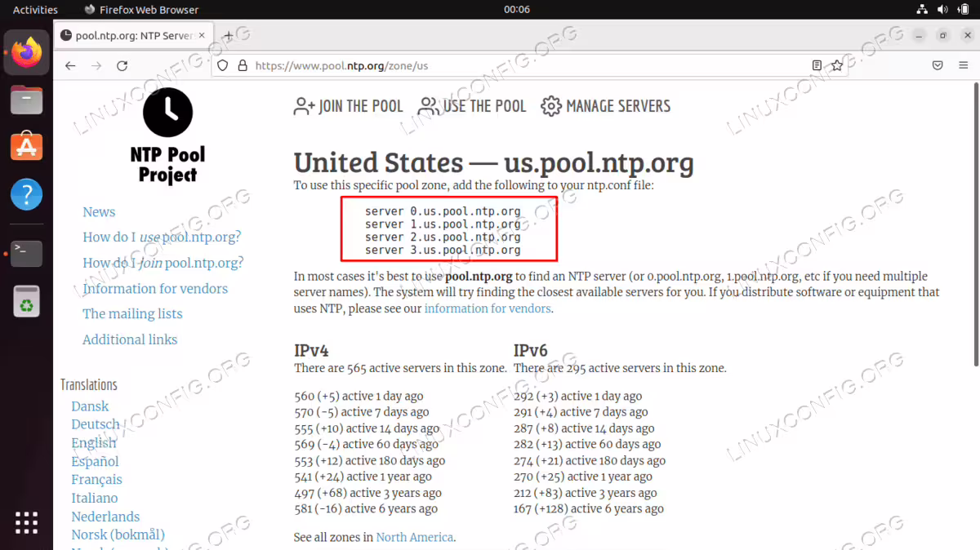The width and height of the screenshot is (980, 550).
Task: Reload the page with the refresh icon
Action: [122, 66]
